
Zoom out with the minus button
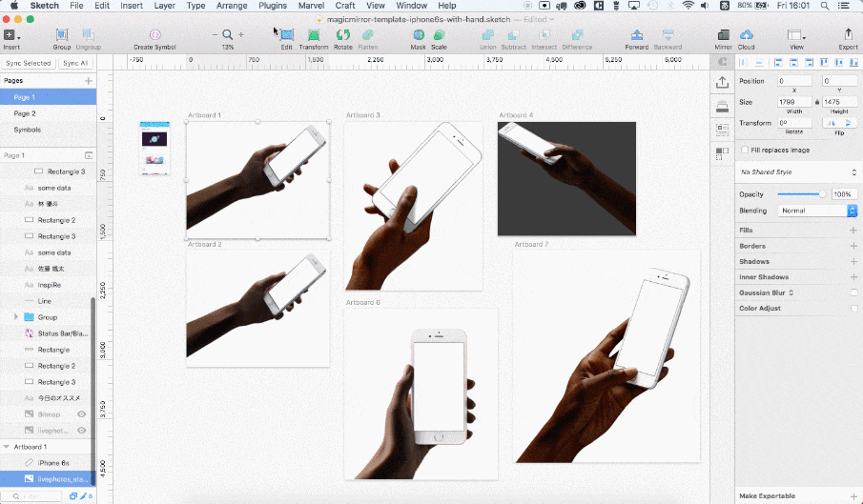pyautogui.click(x=215, y=34)
